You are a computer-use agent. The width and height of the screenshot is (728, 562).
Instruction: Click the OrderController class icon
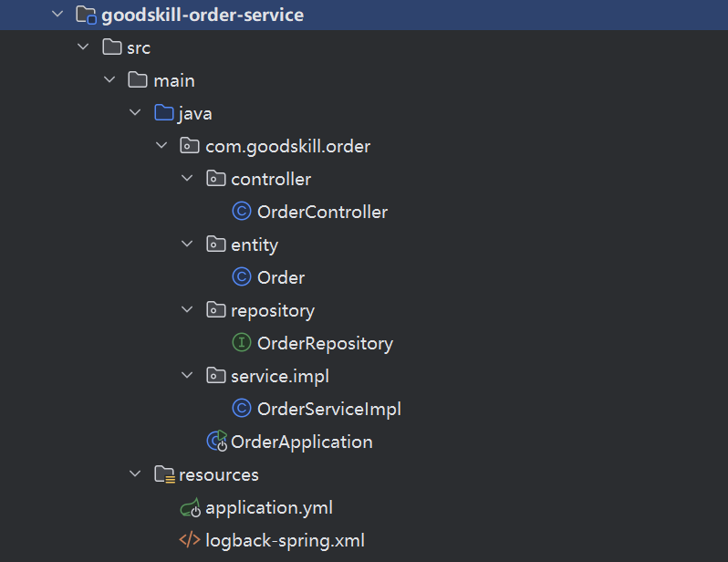pos(242,212)
